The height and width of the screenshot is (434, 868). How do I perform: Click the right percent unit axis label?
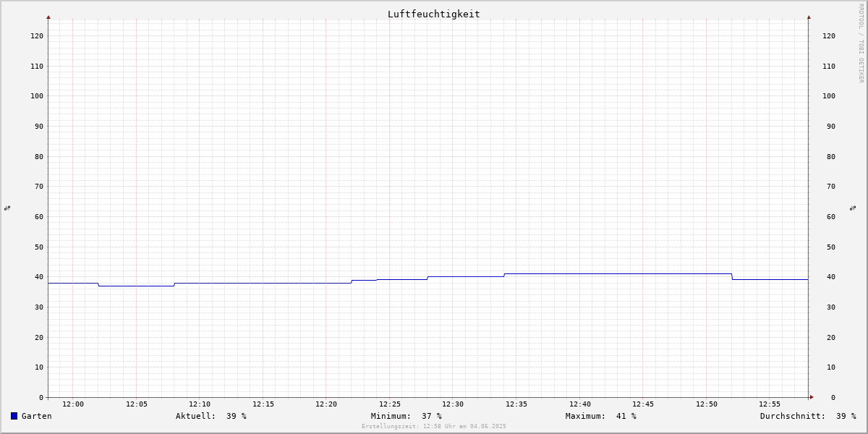coord(853,208)
